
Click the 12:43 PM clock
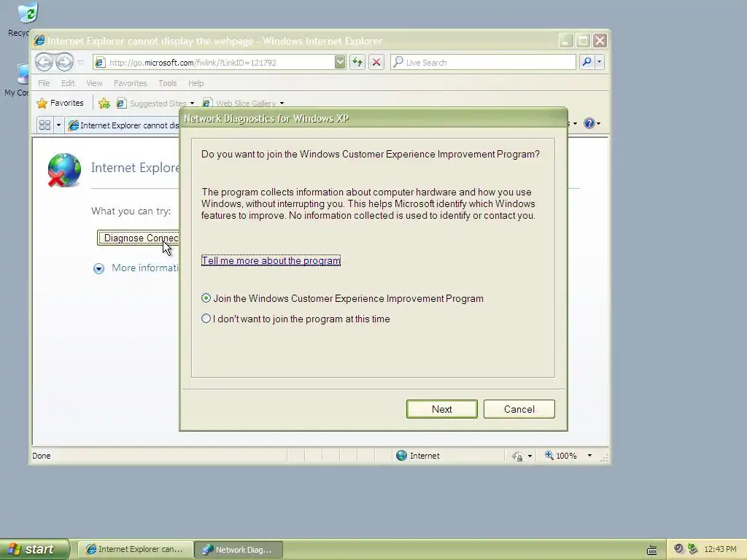[720, 549]
